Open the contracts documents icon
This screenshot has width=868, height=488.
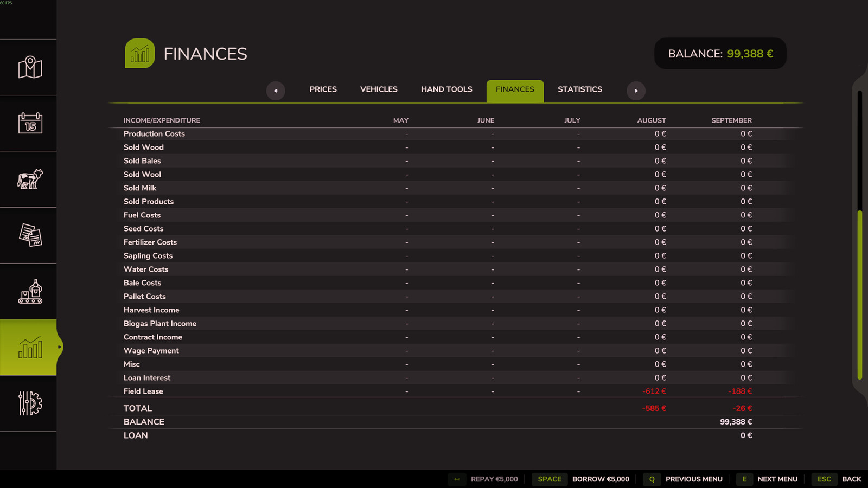[x=30, y=235]
